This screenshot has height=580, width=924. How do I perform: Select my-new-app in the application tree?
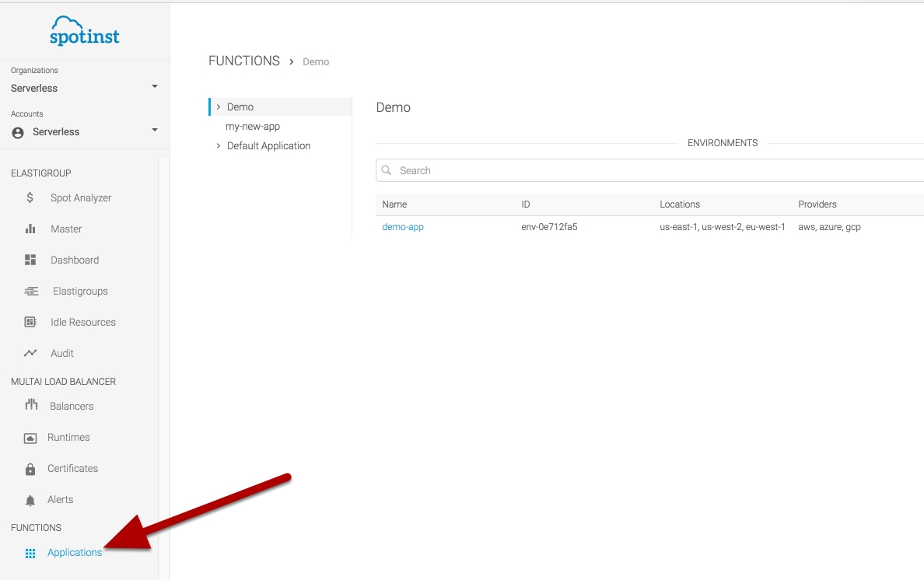pyautogui.click(x=253, y=126)
